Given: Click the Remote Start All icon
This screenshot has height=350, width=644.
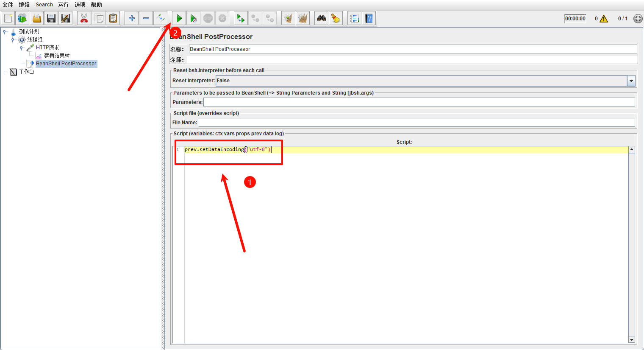Looking at the screenshot, I should (x=255, y=18).
